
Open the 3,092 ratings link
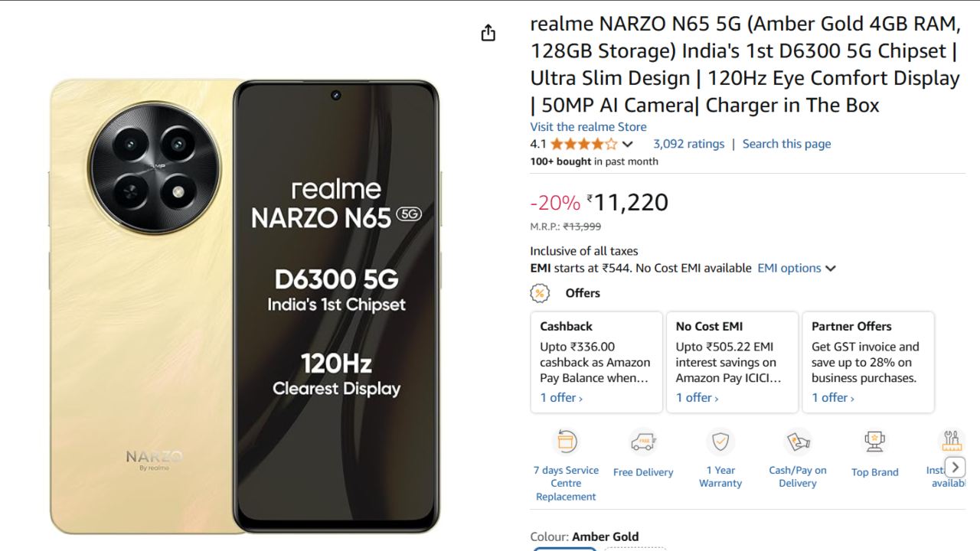[x=688, y=144]
